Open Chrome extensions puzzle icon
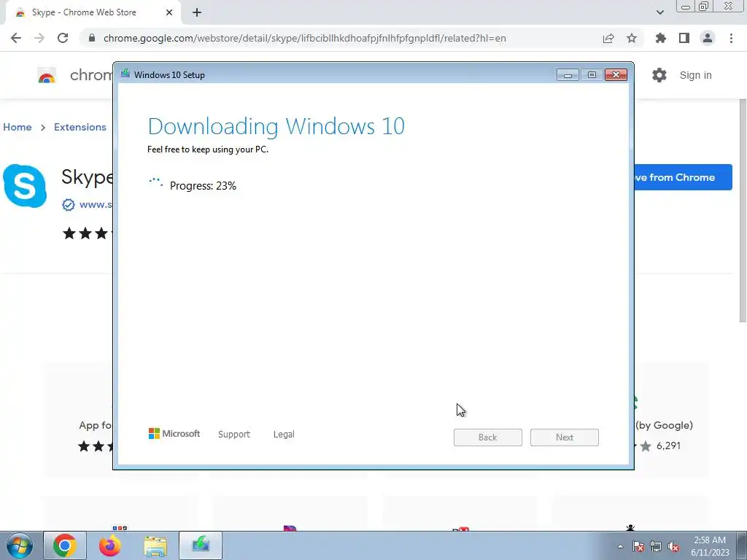747x560 pixels. pyautogui.click(x=661, y=38)
